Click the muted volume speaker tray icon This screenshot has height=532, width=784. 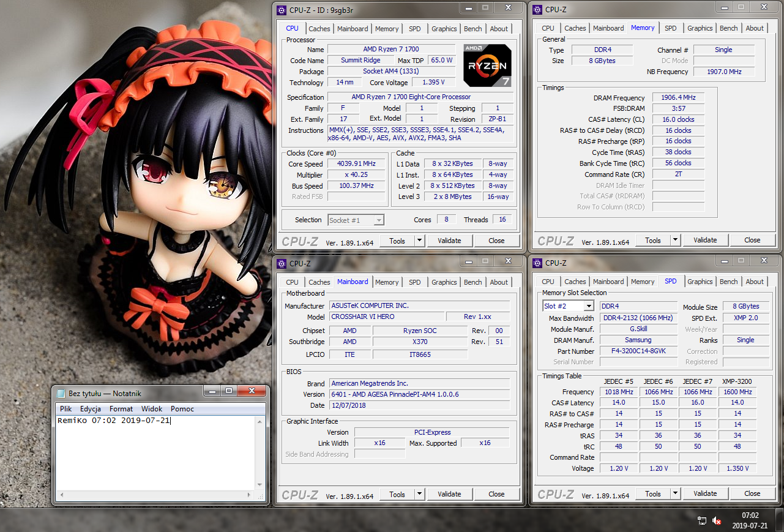717,520
